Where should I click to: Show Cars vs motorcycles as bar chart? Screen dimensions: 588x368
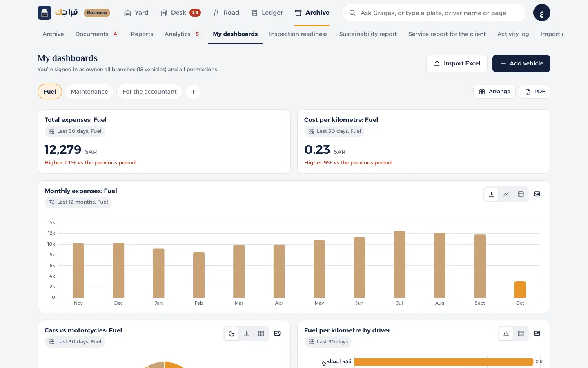[x=246, y=334]
